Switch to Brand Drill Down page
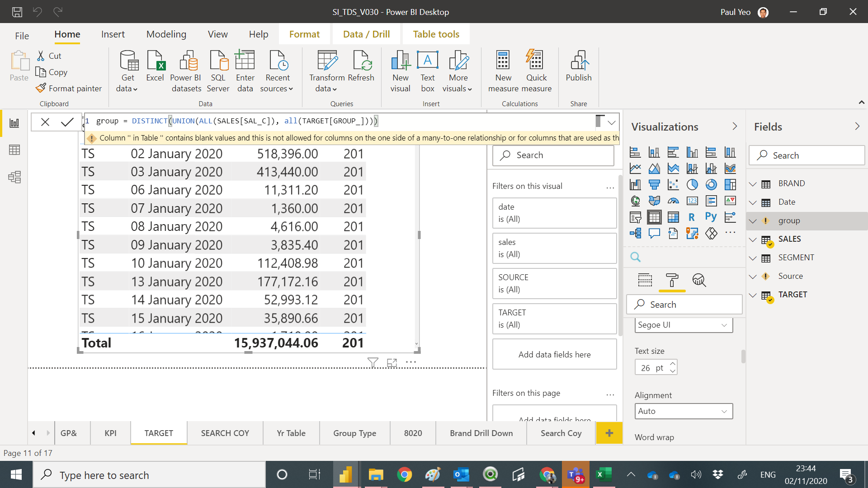The height and width of the screenshot is (488, 868). pyautogui.click(x=481, y=433)
